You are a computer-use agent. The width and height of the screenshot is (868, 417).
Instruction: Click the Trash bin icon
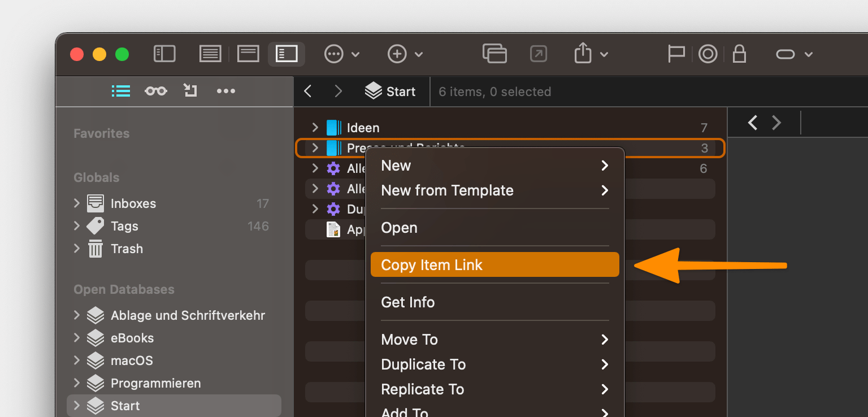[x=96, y=249]
